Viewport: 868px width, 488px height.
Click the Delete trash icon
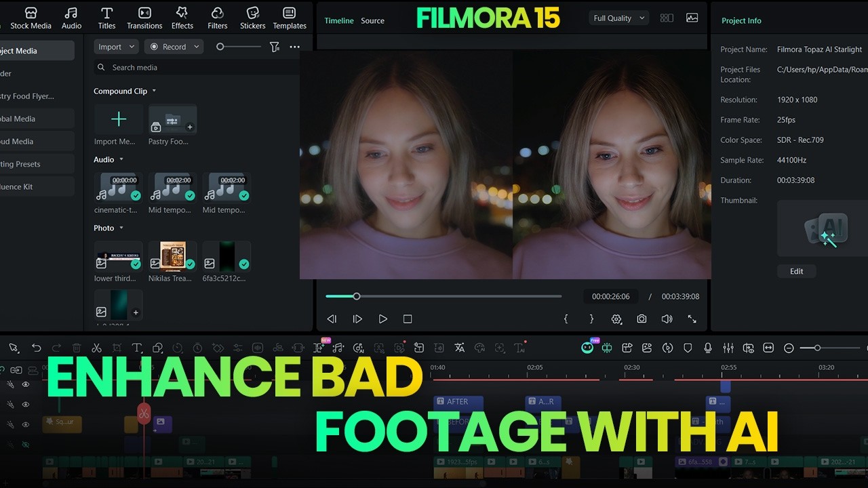pos(77,348)
